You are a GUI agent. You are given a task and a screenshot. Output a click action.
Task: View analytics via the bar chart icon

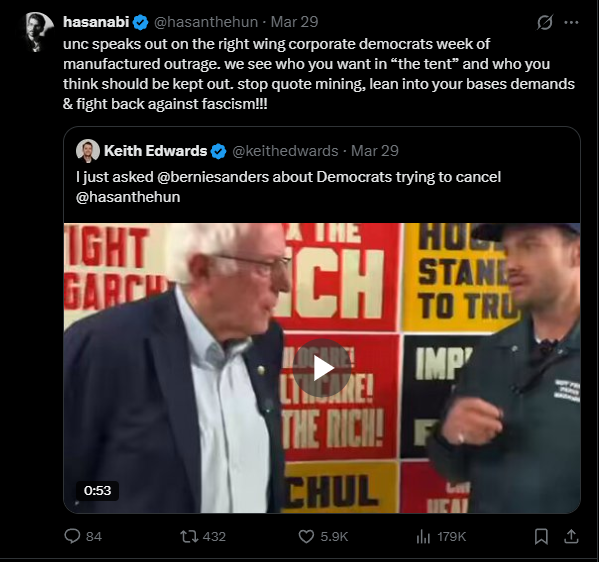pyautogui.click(x=423, y=536)
